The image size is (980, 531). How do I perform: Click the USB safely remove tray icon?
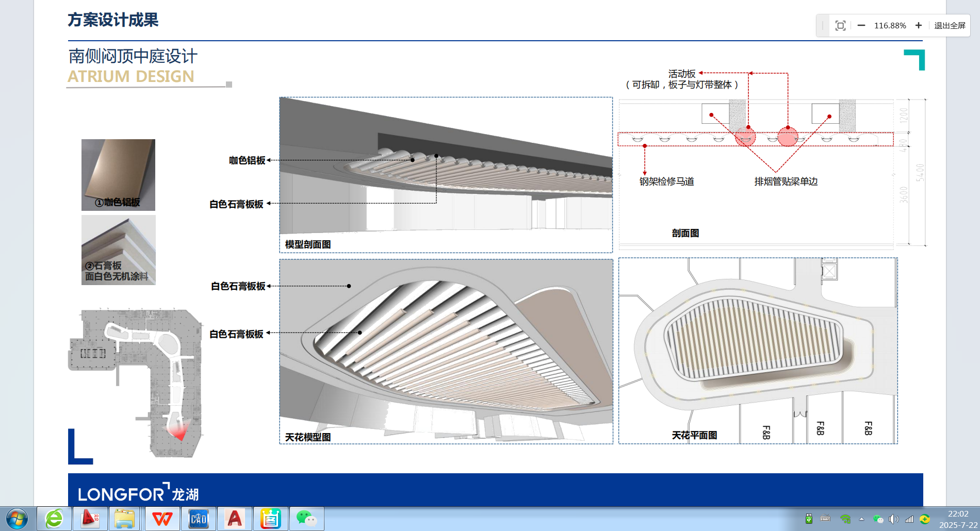tap(809, 519)
